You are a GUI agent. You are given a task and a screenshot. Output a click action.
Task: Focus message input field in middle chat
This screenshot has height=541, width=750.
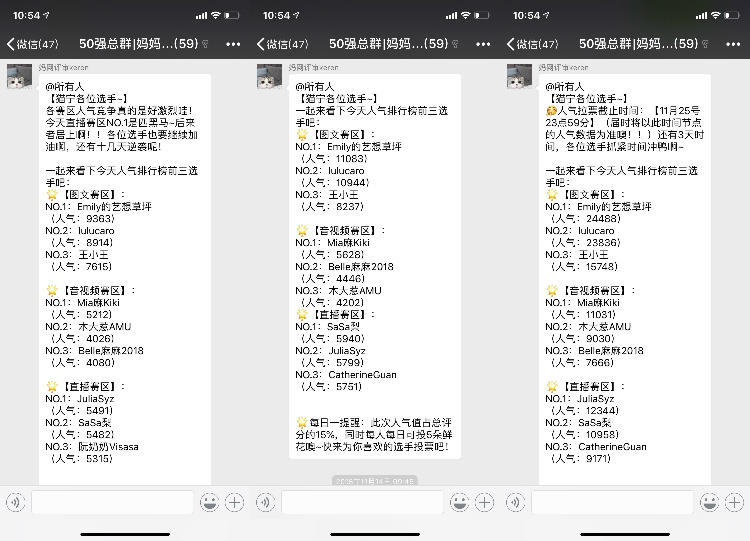coord(362,502)
